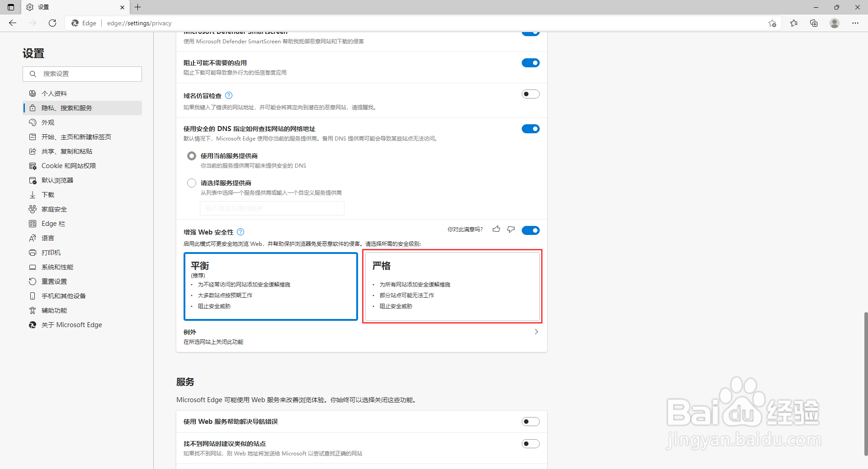Click 你对此满意吗? feedback text
Image resolution: width=868 pixels, height=469 pixels.
point(465,230)
